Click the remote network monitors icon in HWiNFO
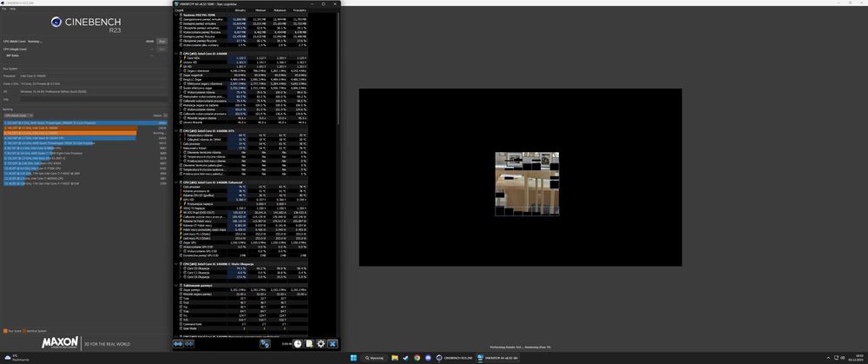 click(265, 343)
